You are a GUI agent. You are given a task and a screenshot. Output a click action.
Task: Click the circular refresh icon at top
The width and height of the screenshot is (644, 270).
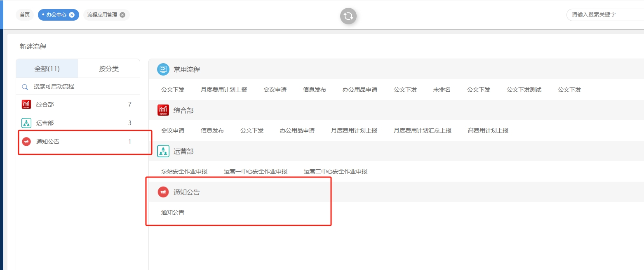pos(348,16)
